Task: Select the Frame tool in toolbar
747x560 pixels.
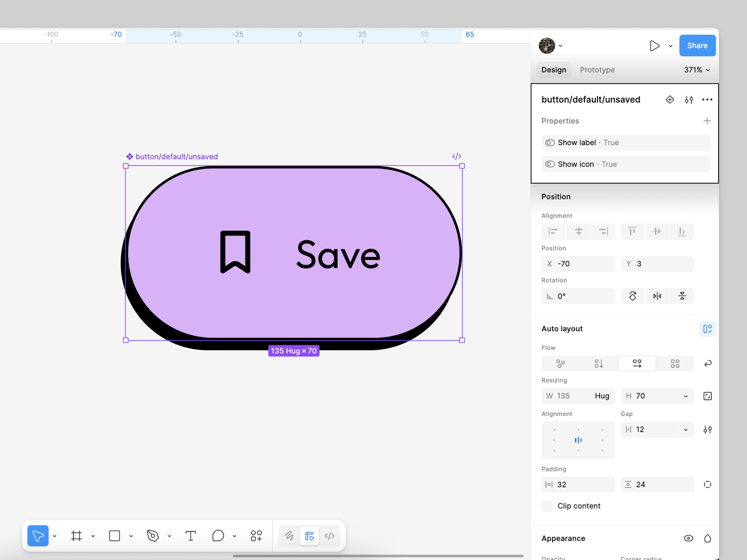Action: (x=77, y=536)
